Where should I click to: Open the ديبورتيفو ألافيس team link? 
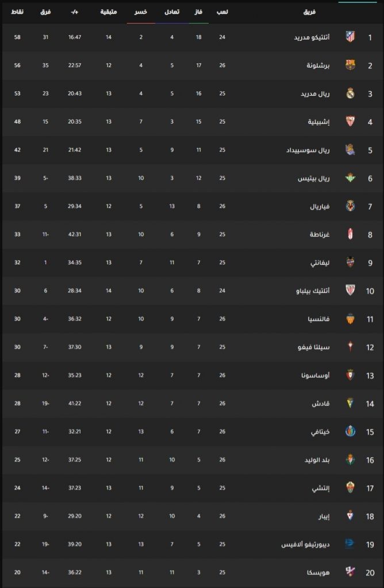click(x=306, y=544)
